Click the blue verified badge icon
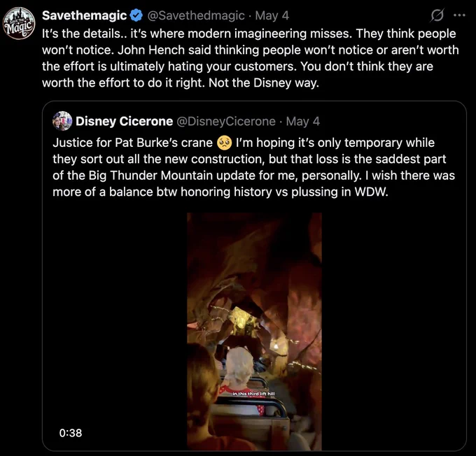476x456 pixels. coord(136,15)
